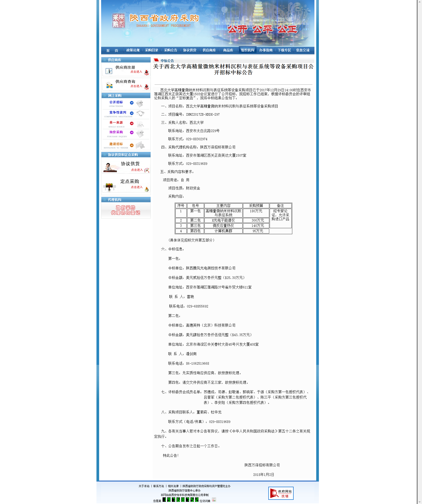Click the 中标公告 breadcrumb link
Viewport: 422px width, 504px height.
pyautogui.click(x=167, y=61)
